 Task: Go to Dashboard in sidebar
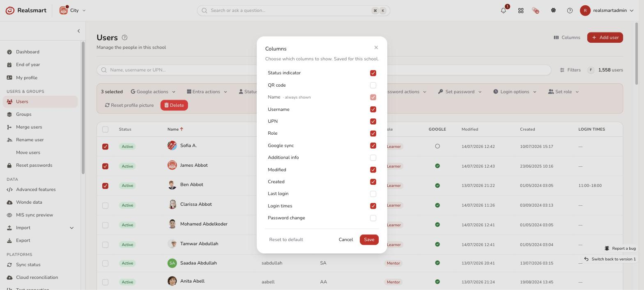click(x=40, y=52)
